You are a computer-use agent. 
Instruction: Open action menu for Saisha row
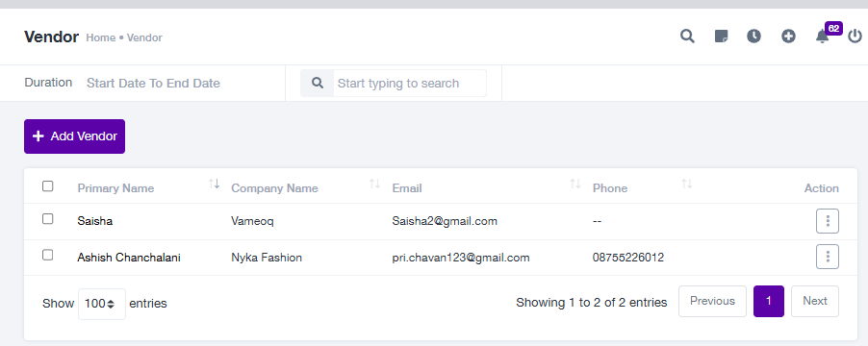[828, 221]
